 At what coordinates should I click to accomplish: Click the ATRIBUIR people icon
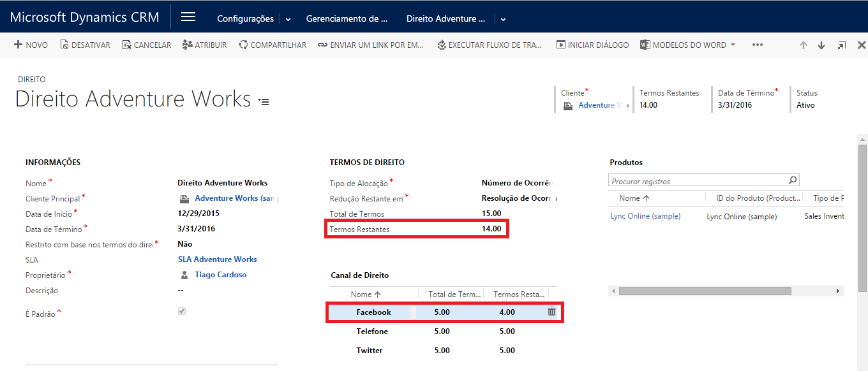(187, 45)
